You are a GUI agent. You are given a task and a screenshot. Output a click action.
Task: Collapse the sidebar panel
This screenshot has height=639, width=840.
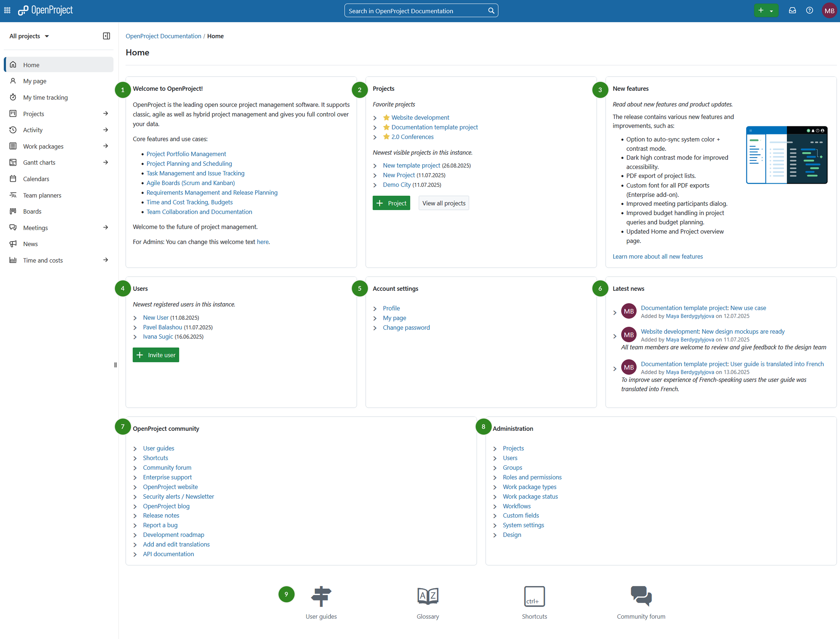[106, 36]
